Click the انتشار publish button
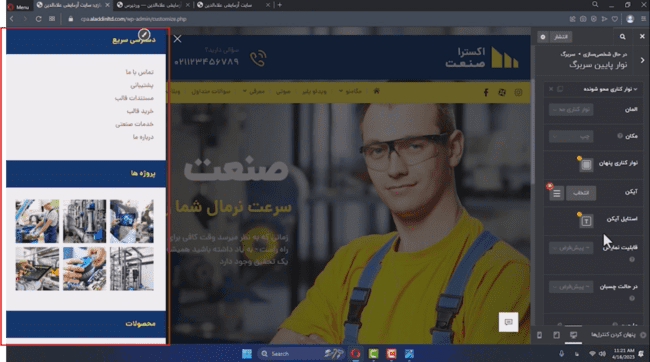The height and width of the screenshot is (362, 650). tap(560, 37)
